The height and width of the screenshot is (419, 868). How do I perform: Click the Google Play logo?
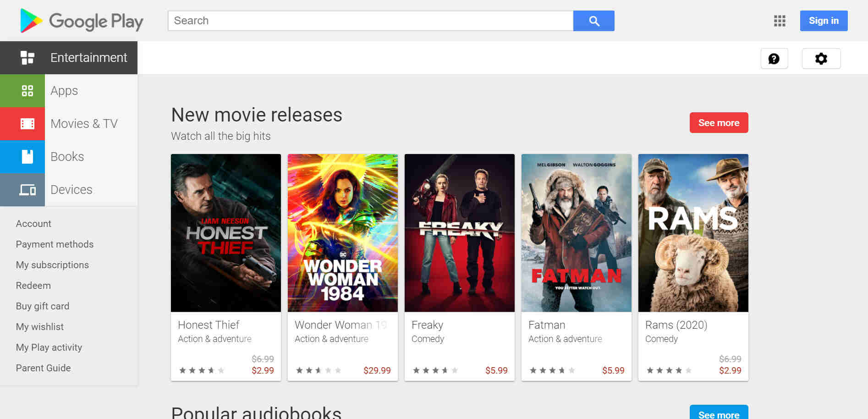tap(82, 21)
